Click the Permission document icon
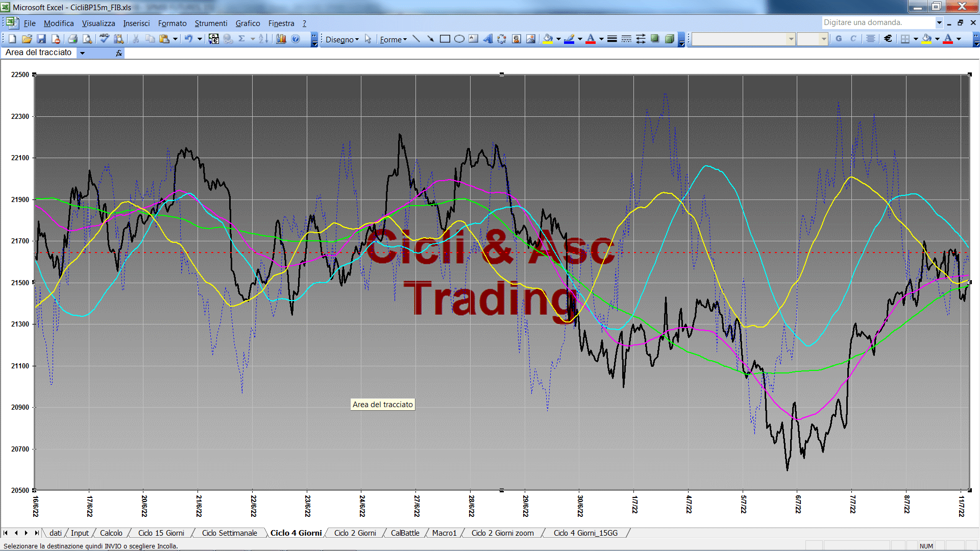980x551 pixels. coord(56,39)
